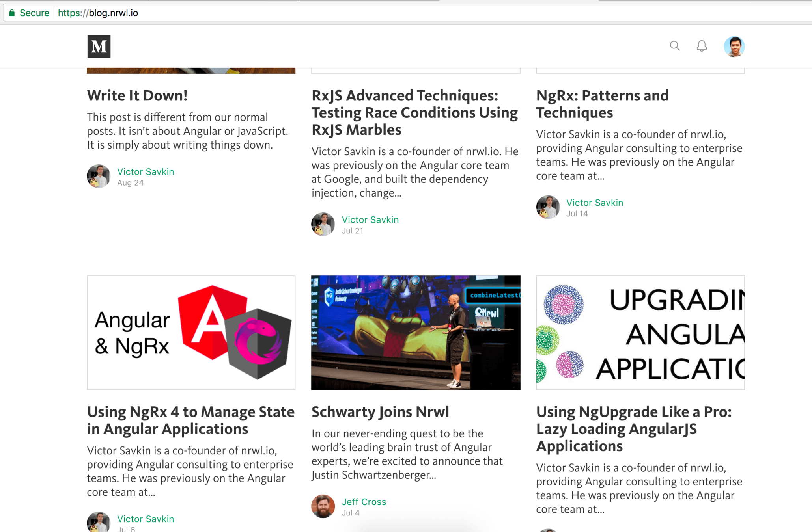
Task: Click author avatar beside Jul 14 date
Action: click(x=547, y=207)
